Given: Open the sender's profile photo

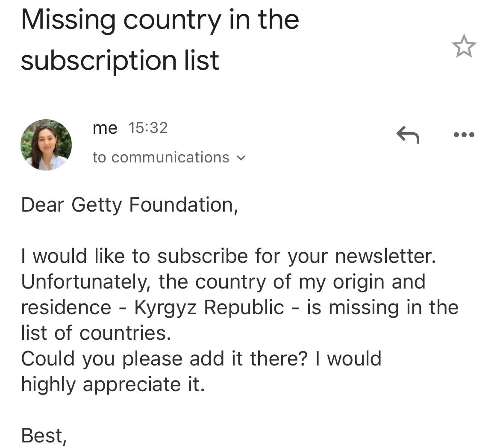Looking at the screenshot, I should 46,145.
